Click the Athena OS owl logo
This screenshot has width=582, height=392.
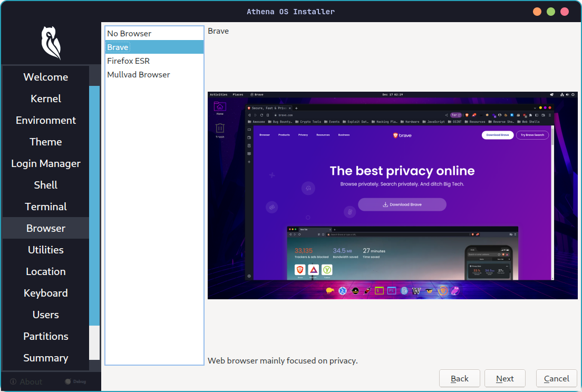(50, 42)
